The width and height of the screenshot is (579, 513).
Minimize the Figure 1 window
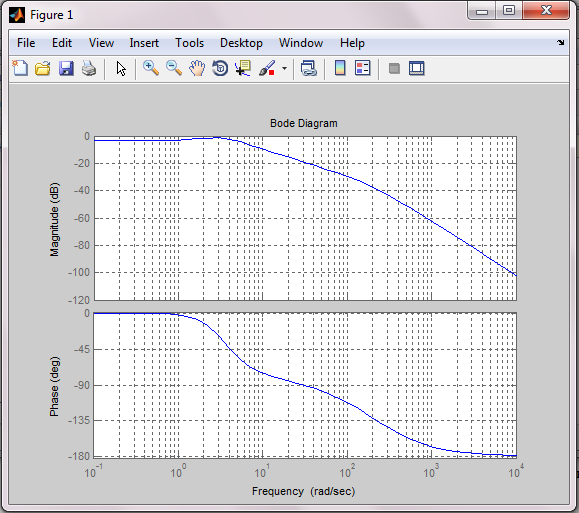tap(482, 11)
